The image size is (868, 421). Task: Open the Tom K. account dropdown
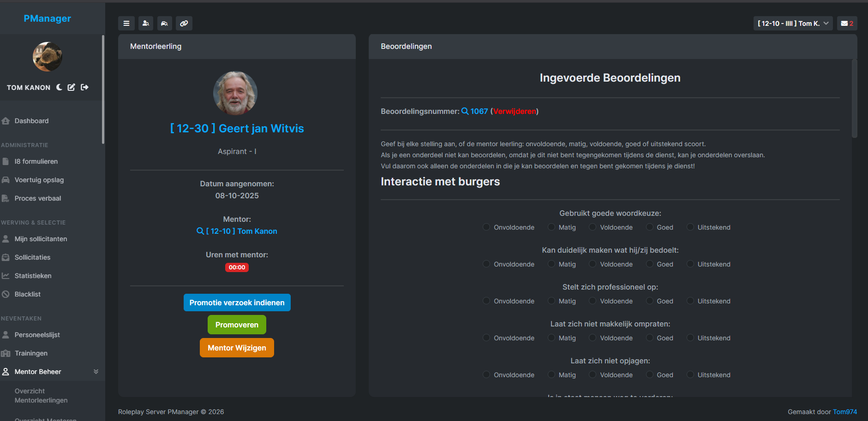(x=792, y=23)
